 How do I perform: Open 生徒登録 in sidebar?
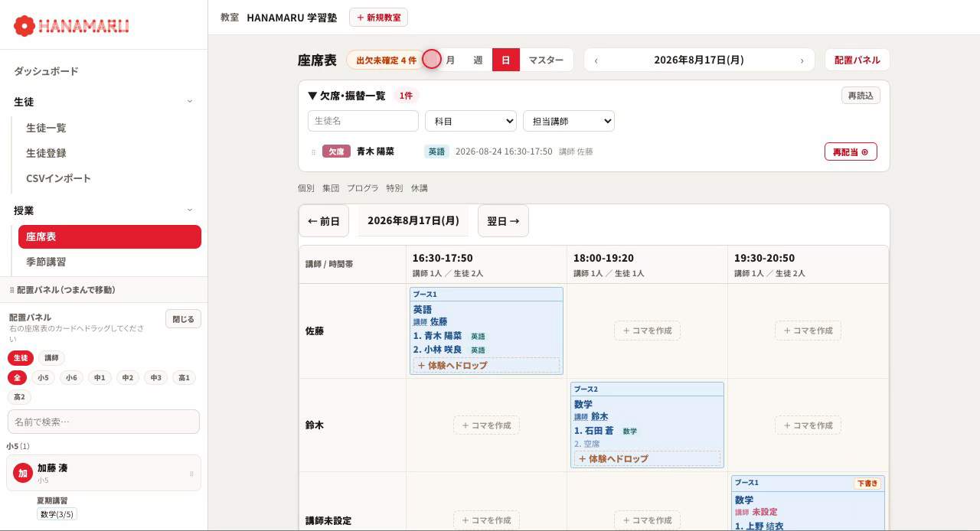click(46, 153)
